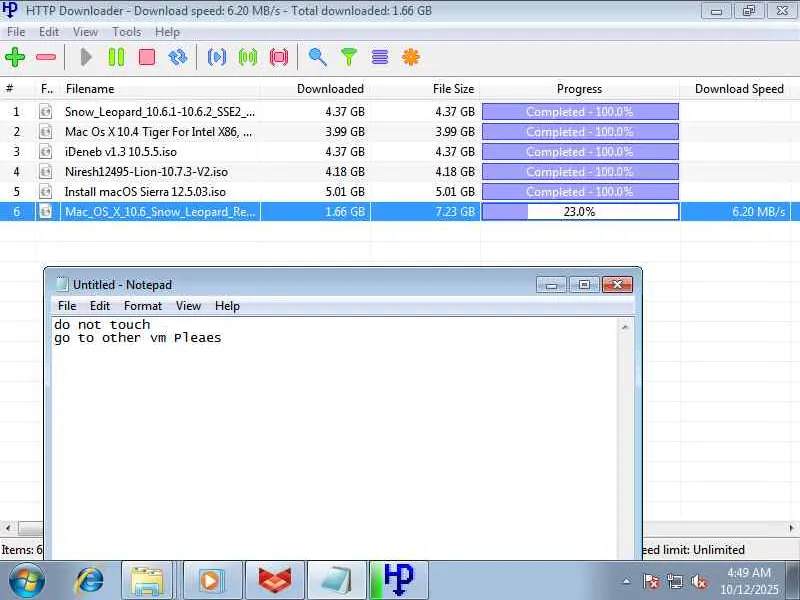Open HTTP Downloader View menu
The height and width of the screenshot is (600, 800).
click(x=85, y=32)
